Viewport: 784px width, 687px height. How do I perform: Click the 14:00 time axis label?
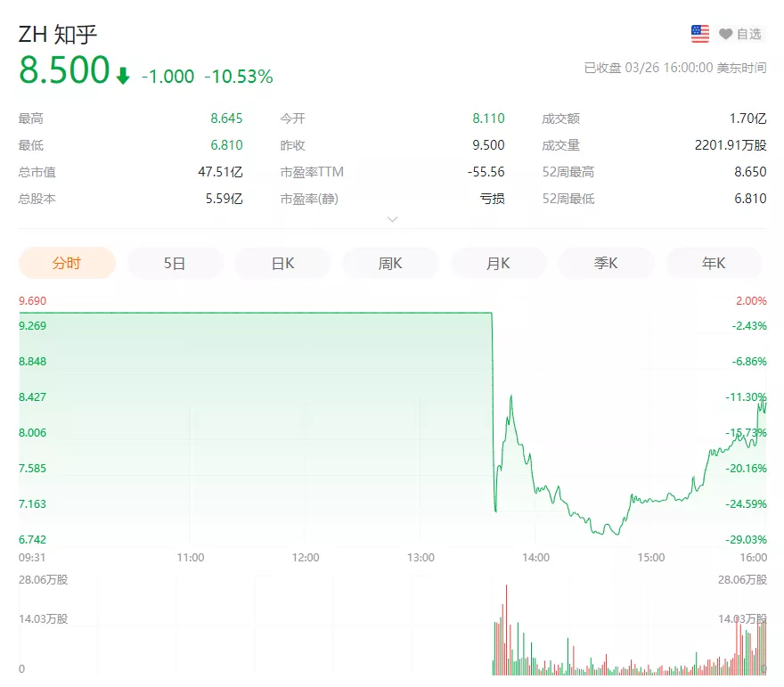click(x=535, y=558)
